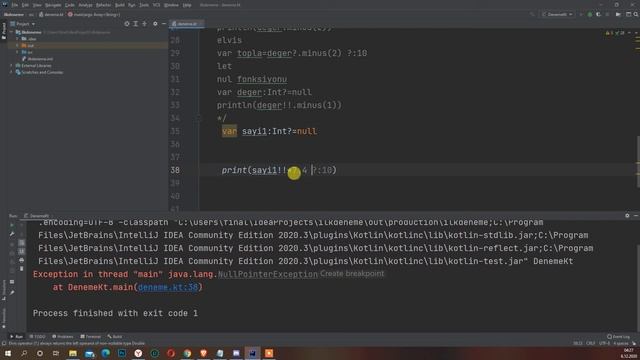The image size is (640, 360).
Task: Open the Run tool window button
Action: [16, 337]
